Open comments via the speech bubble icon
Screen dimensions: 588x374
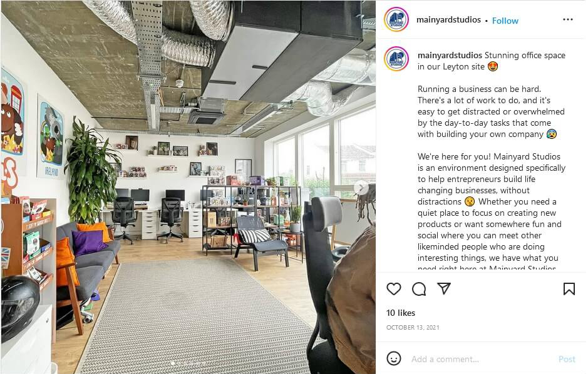point(419,289)
